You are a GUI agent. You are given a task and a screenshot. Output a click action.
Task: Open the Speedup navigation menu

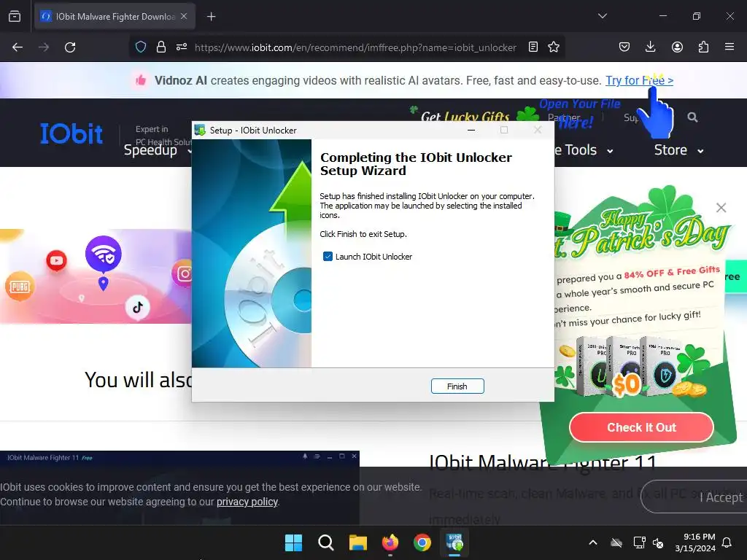[x=150, y=150]
